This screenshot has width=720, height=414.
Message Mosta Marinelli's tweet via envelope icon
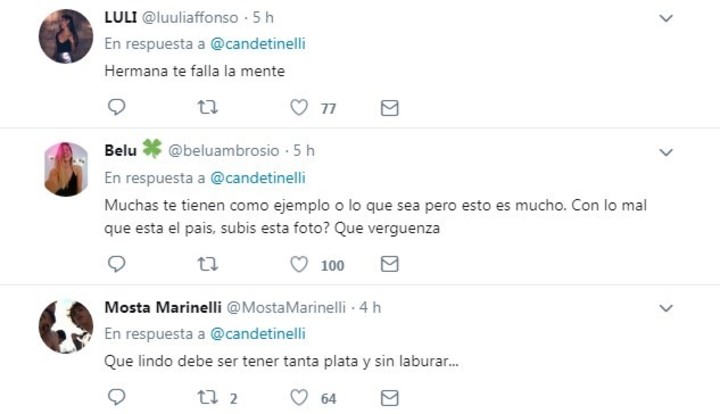pos(390,397)
